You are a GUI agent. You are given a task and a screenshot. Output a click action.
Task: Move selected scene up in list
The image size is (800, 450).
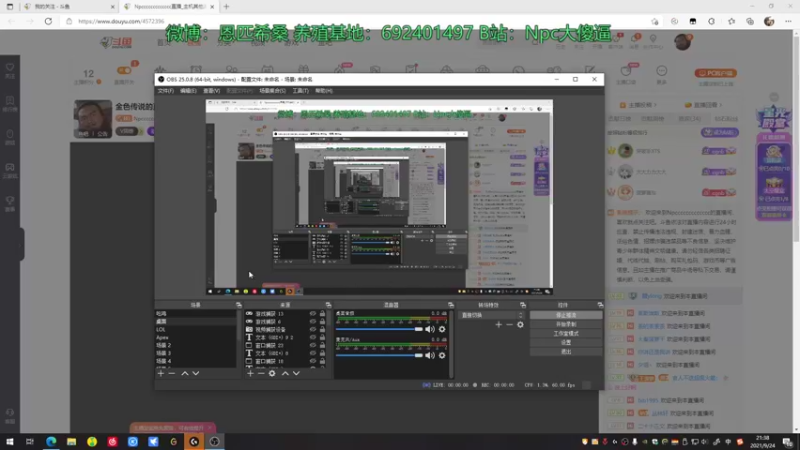(185, 373)
